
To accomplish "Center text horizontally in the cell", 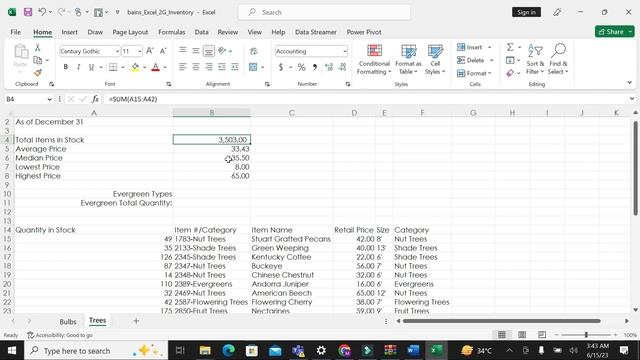I will [196, 67].
